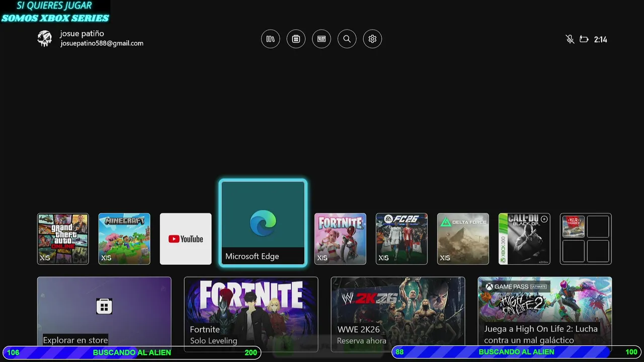Open the Settings gear icon
Screen dimensions: 644x362
click(x=372, y=39)
